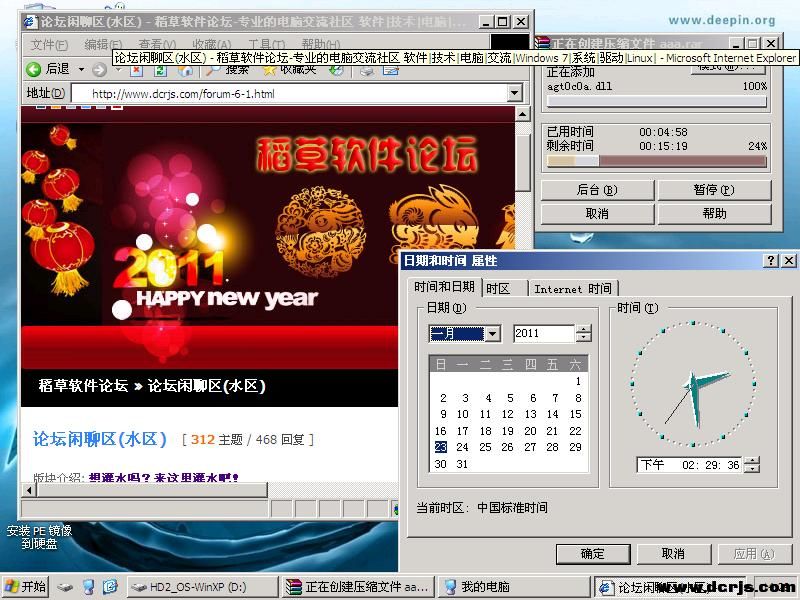The image size is (800, 600).
Task: Click the Internet Explorer quick launch icon
Action: (x=110, y=586)
